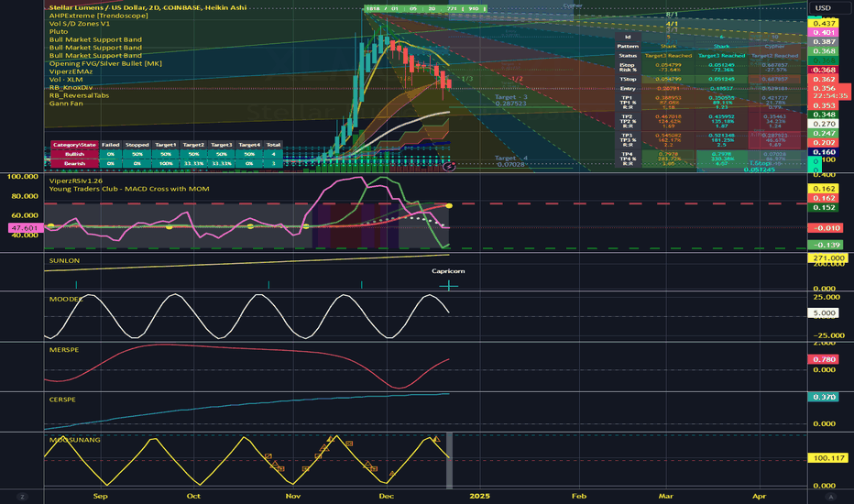Click the Target1 column header
Image resolution: width=854 pixels, height=504 pixels.
point(166,145)
